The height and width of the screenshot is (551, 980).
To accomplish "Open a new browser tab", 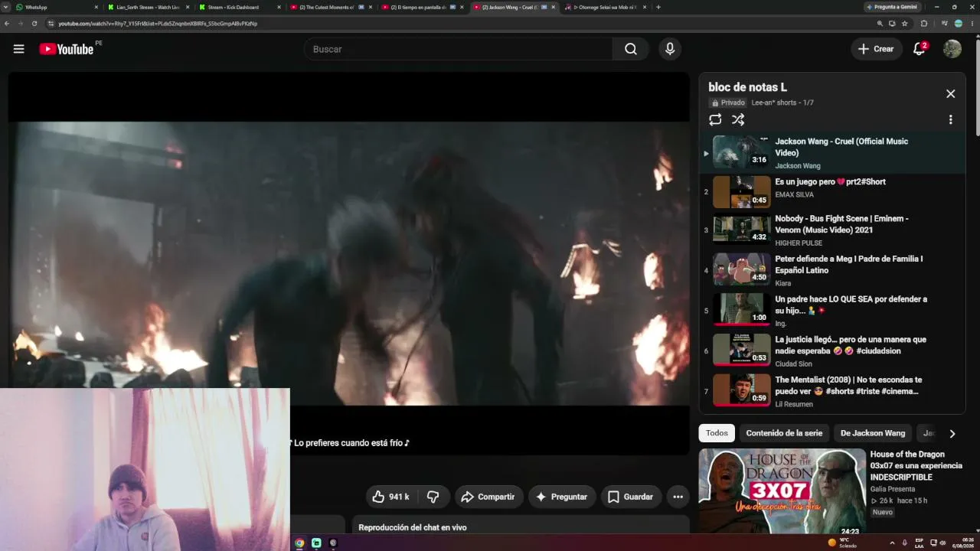I will pyautogui.click(x=658, y=7).
